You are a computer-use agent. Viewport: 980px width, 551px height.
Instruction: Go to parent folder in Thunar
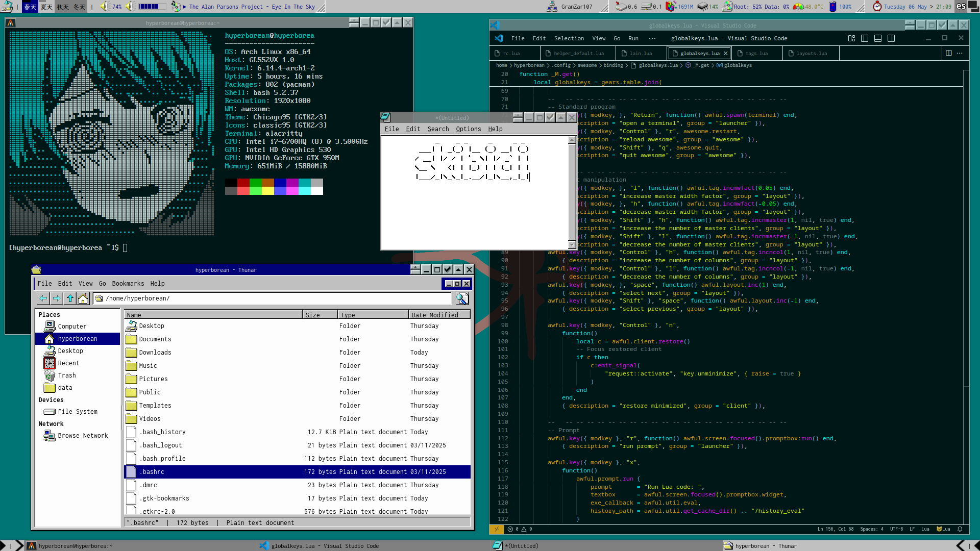70,298
